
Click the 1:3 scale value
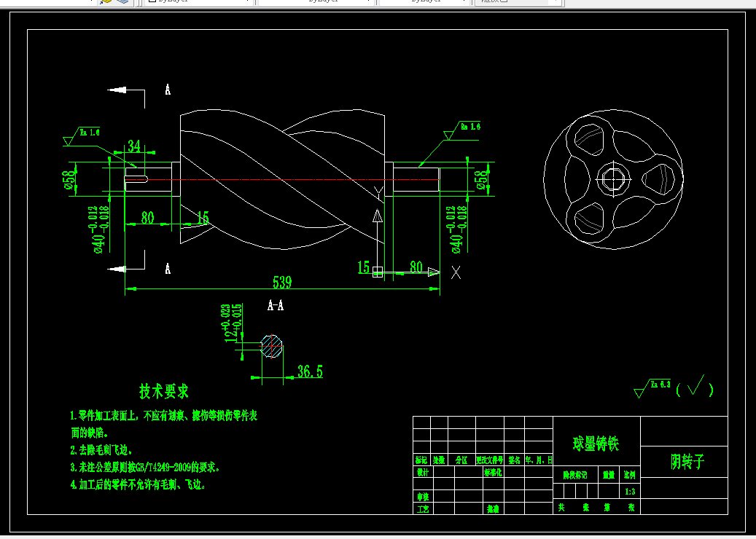pyautogui.click(x=630, y=492)
